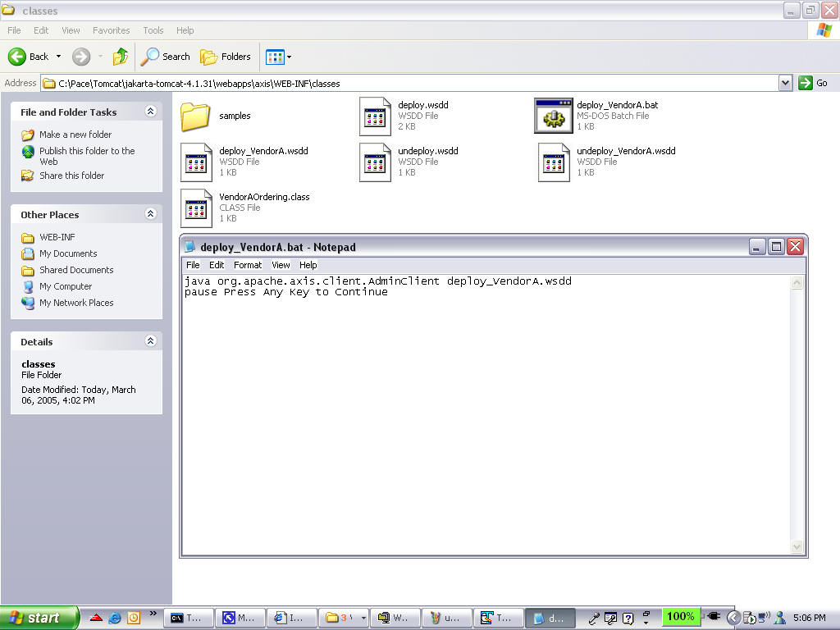Open the Tools menu

tap(153, 30)
